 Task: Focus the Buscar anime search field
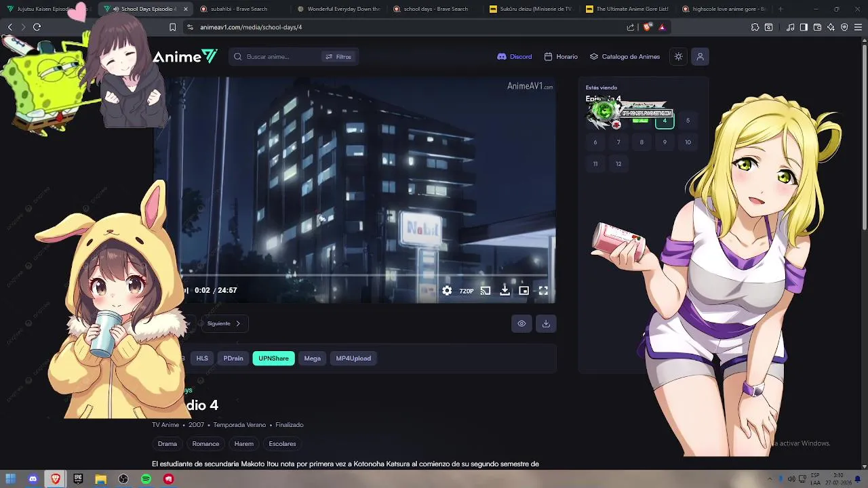278,56
